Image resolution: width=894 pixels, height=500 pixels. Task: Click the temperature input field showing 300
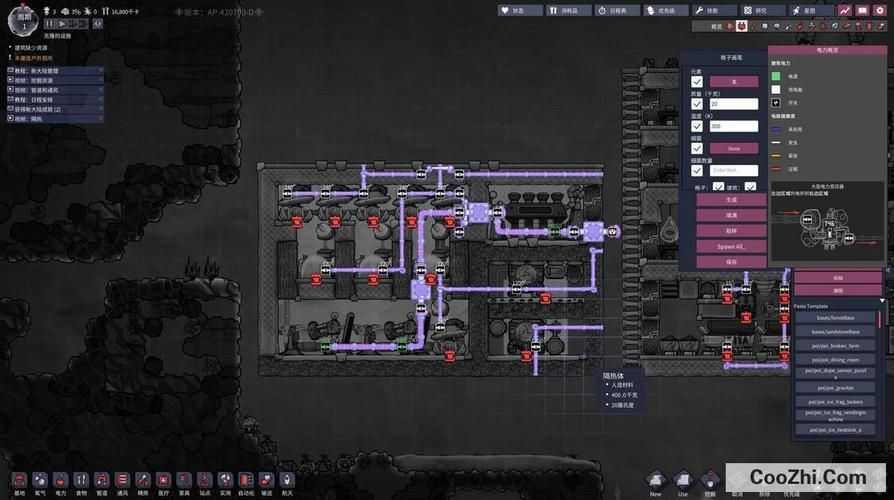[x=734, y=126]
